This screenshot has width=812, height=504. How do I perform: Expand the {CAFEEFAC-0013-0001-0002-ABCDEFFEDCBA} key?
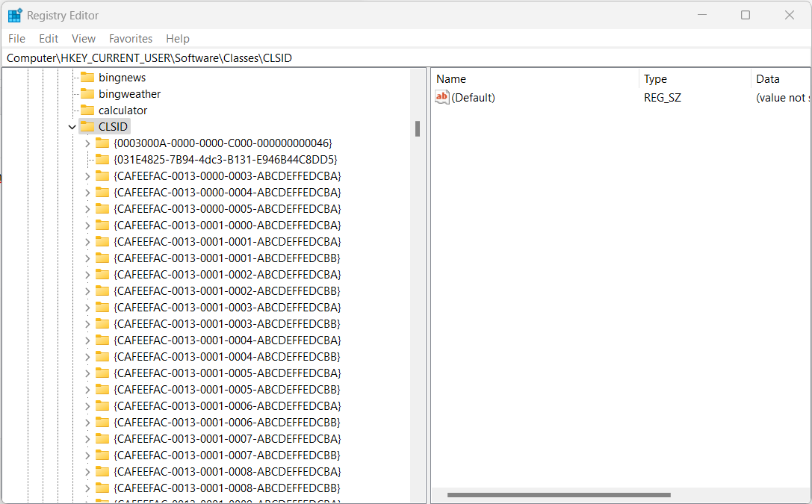click(x=87, y=275)
